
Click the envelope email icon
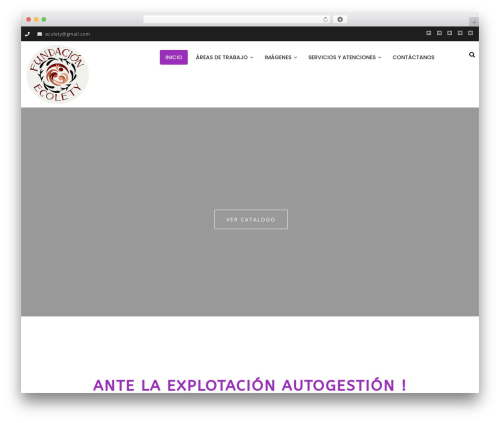pyautogui.click(x=40, y=34)
